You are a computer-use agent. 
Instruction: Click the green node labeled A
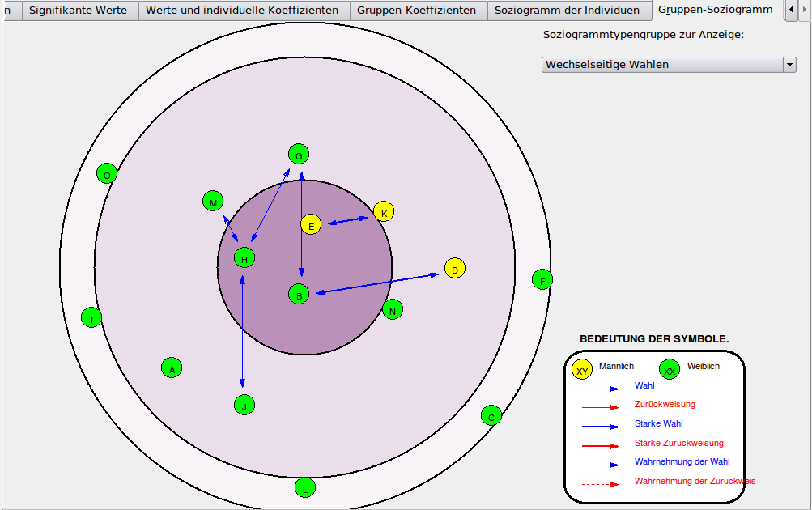point(172,368)
